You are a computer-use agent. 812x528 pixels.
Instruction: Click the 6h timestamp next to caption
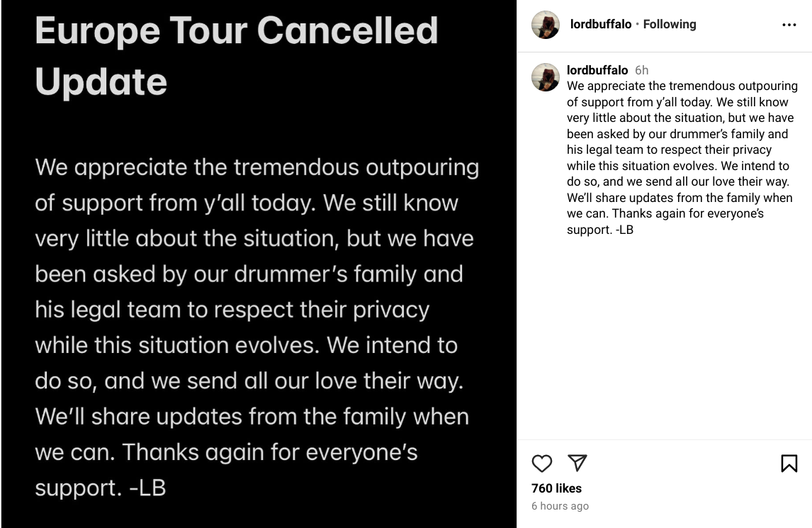(x=641, y=70)
